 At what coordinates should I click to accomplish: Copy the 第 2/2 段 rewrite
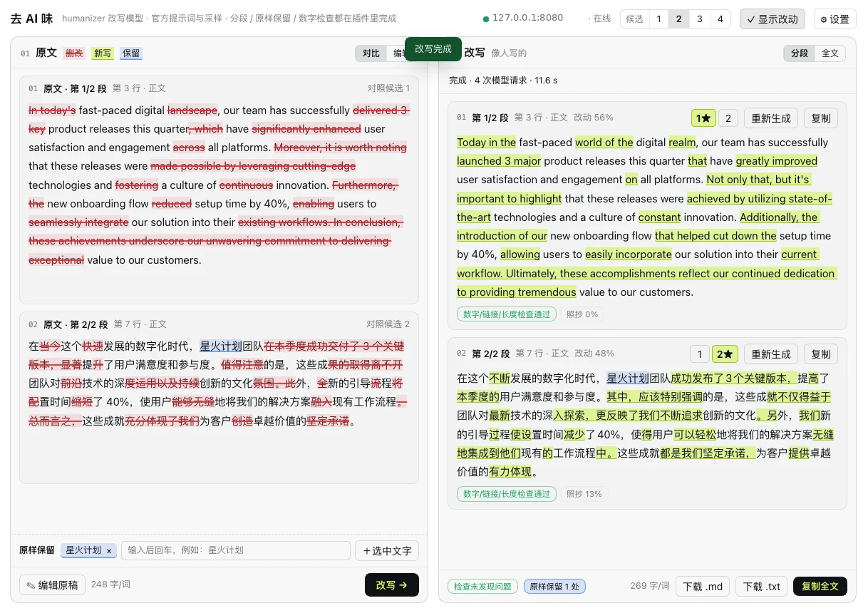coord(821,354)
